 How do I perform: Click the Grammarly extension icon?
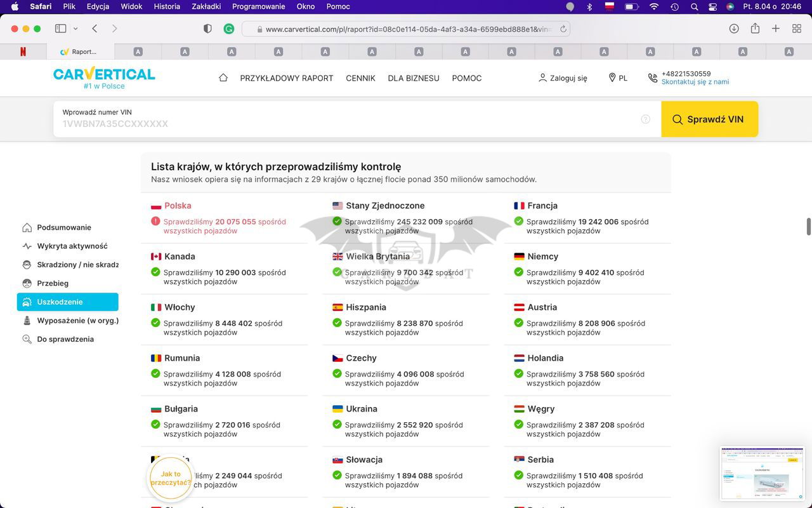coord(229,29)
